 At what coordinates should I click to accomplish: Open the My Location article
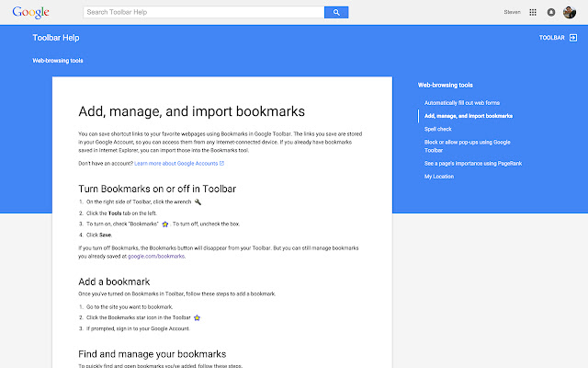pos(439,177)
